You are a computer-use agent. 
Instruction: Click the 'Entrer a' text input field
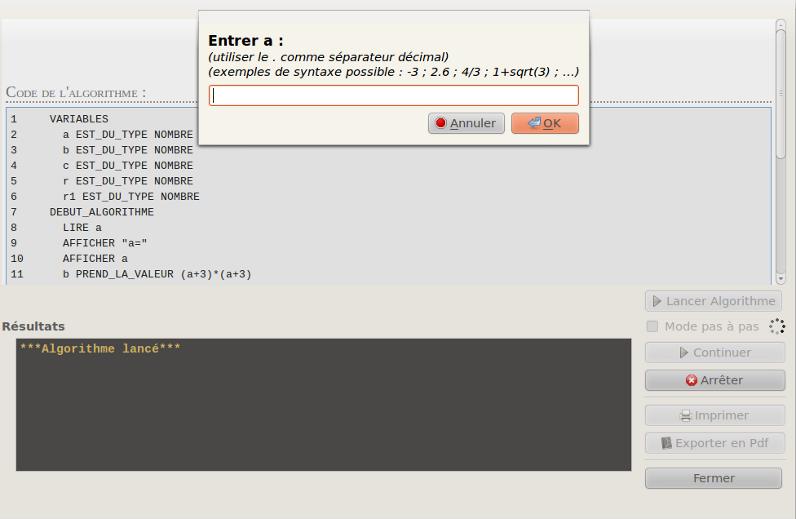393,96
